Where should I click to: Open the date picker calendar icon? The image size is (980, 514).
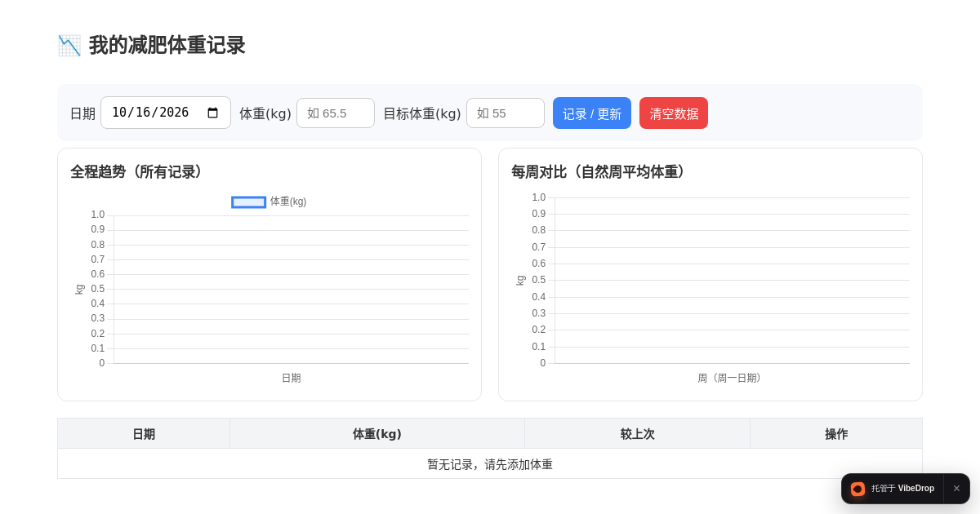point(213,113)
